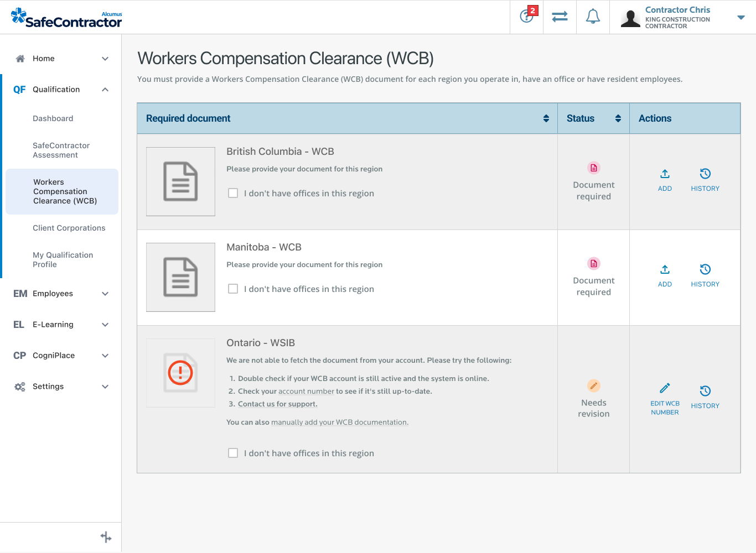Open SafeContractor Assessment in sidebar
This screenshot has height=553, width=756.
[x=61, y=150]
